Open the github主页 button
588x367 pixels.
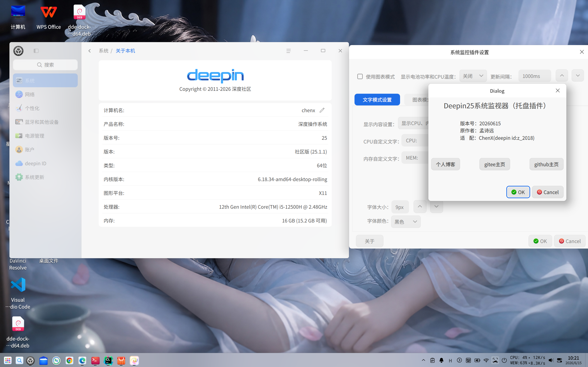point(546,164)
